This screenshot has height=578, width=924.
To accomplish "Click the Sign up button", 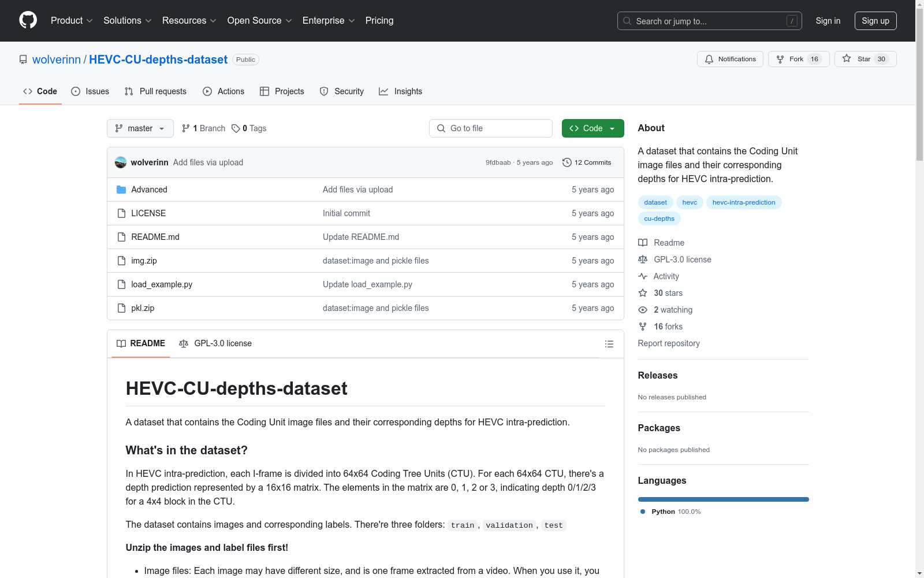I will click(875, 21).
